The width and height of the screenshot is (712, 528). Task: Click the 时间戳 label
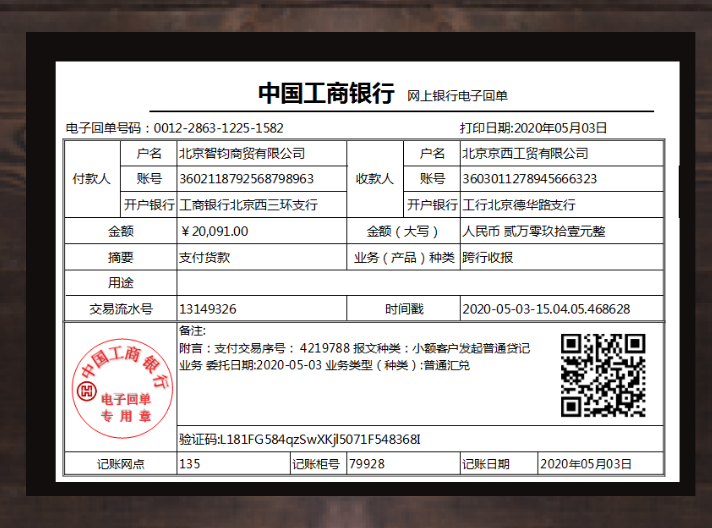(x=403, y=309)
